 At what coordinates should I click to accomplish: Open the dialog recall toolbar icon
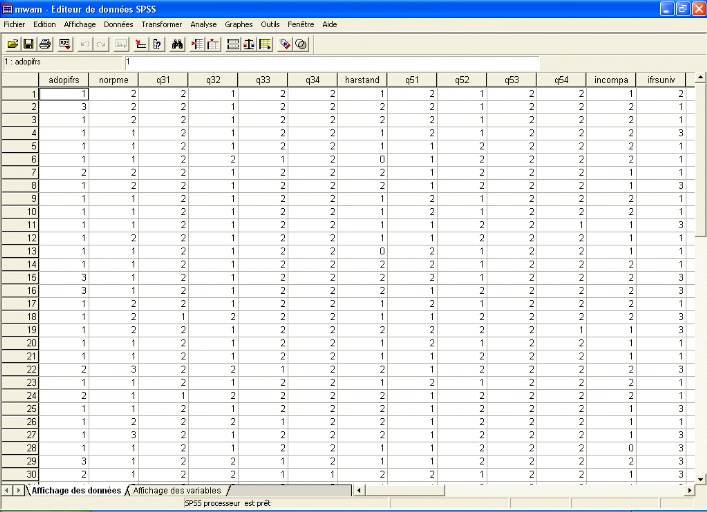point(64,44)
